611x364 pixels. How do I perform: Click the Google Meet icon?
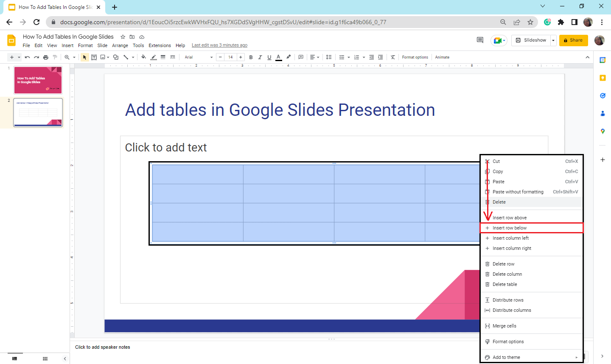(499, 40)
